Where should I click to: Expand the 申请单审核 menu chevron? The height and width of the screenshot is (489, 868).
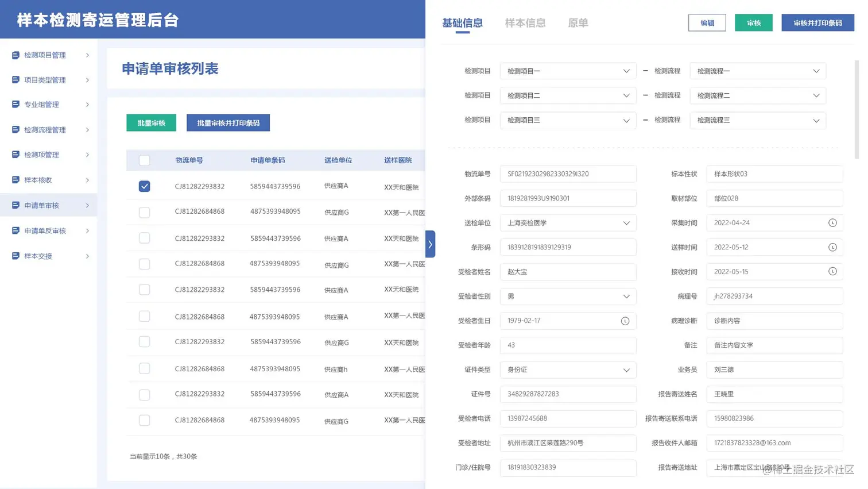coord(87,205)
